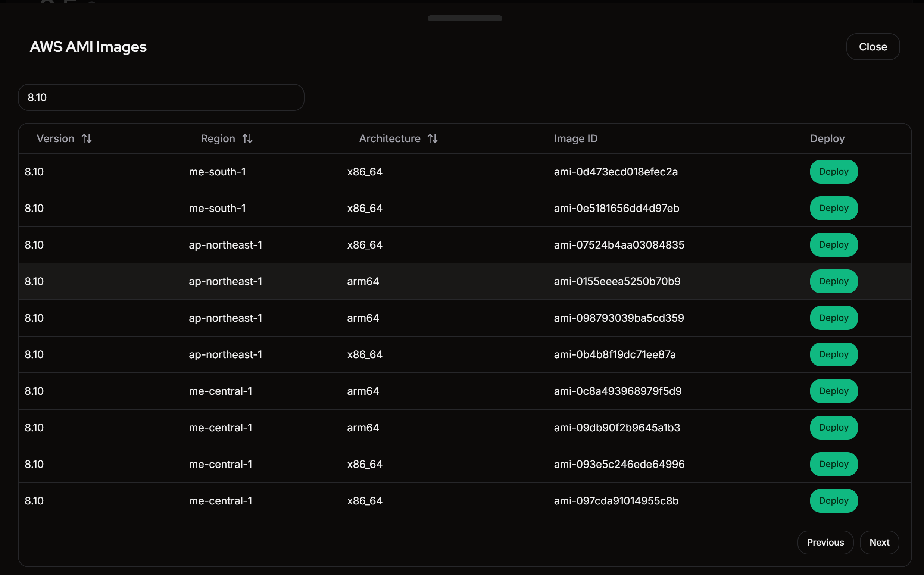Go to the Previous page of results
Image resolution: width=924 pixels, height=575 pixels.
(825, 542)
